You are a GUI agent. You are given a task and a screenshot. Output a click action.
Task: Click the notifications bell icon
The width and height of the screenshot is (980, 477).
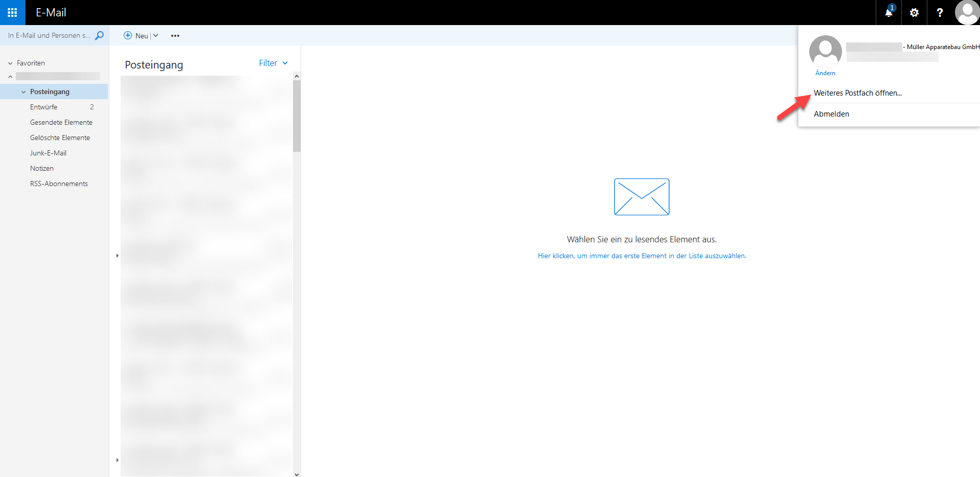[888, 13]
